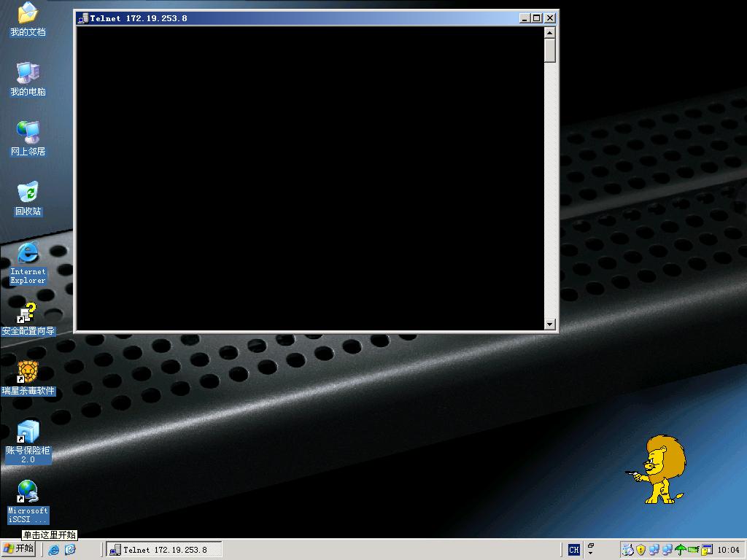Click the Telnet vertical scrollbar thumb
Image resolution: width=747 pixels, height=560 pixels.
[x=550, y=50]
